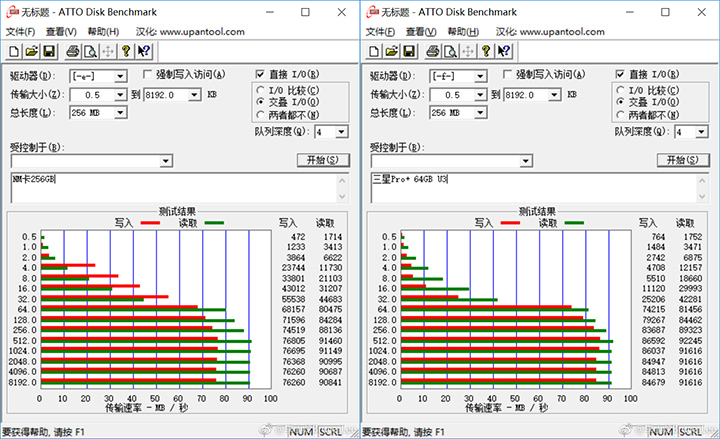
Task: Open 查看(V) menu in left window
Action: [61, 32]
